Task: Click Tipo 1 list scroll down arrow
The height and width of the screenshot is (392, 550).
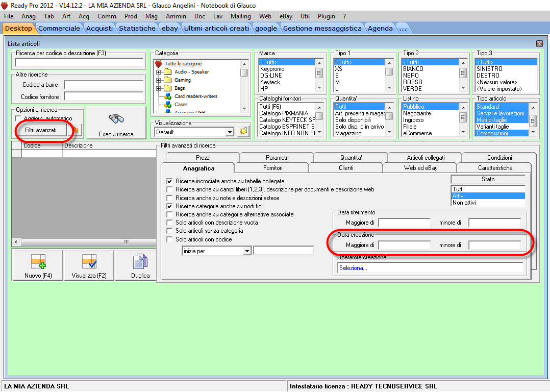Action: 389,88
